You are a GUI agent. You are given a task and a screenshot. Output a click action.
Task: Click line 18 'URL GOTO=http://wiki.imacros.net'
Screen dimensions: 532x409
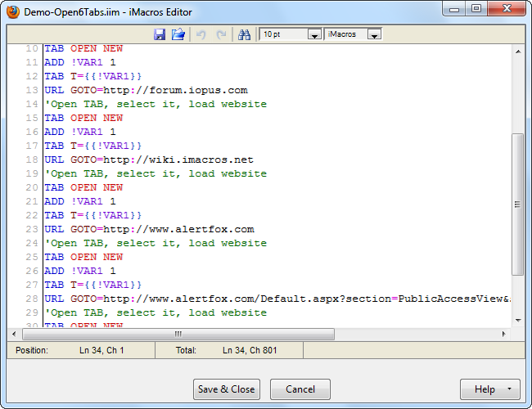click(149, 160)
